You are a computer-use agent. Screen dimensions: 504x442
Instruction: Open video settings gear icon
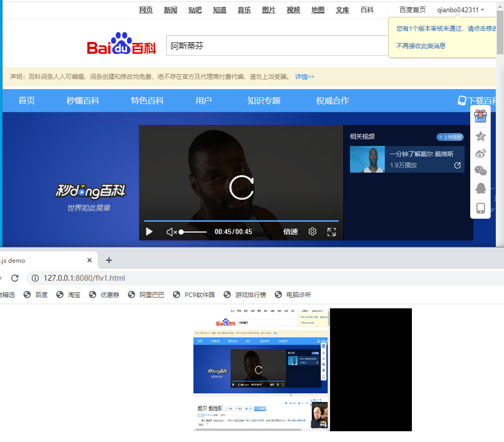[x=313, y=231]
